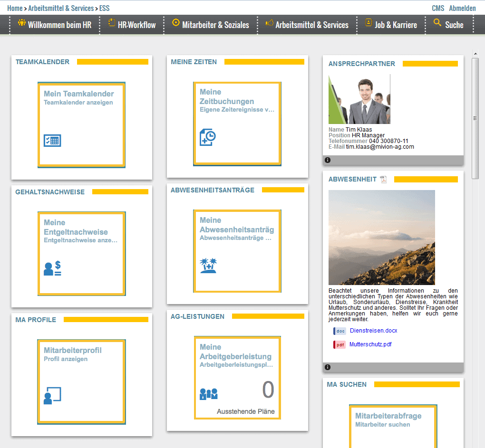Open the Meine Arbeitgeberleistung tile
The image size is (485, 448).
coord(237,378)
